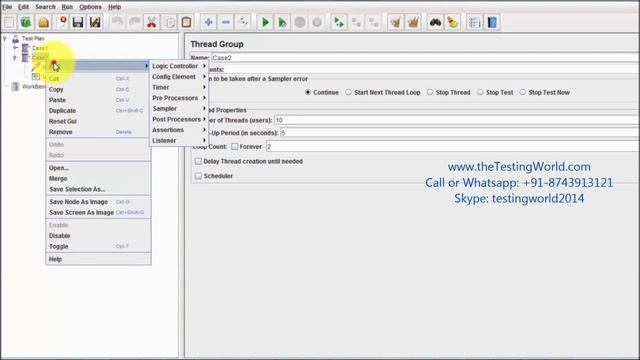This screenshot has height=360, width=640.
Task: Select Stop Test Now radio button
Action: [522, 93]
